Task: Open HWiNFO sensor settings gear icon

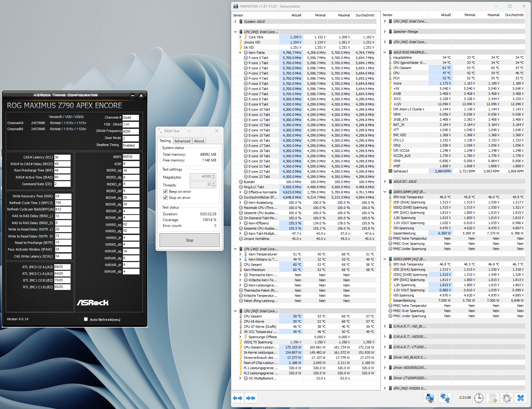Action: 506,398
